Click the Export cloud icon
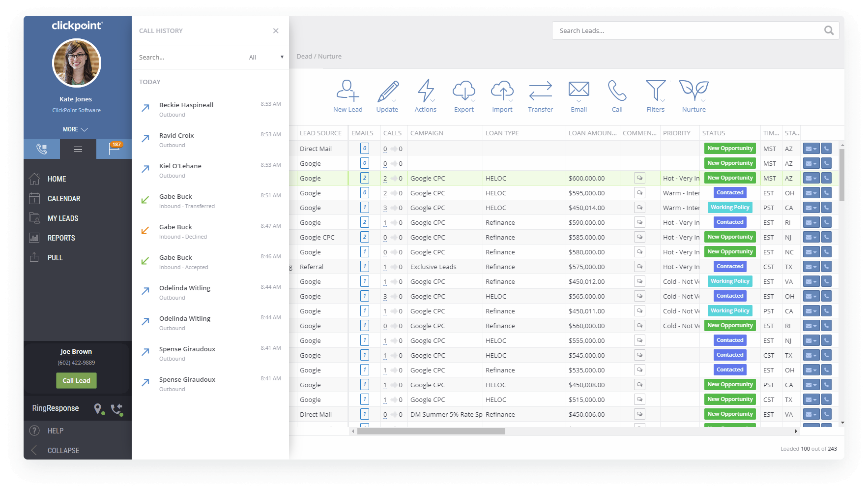The width and height of the screenshot is (868, 491). pyautogui.click(x=464, y=91)
